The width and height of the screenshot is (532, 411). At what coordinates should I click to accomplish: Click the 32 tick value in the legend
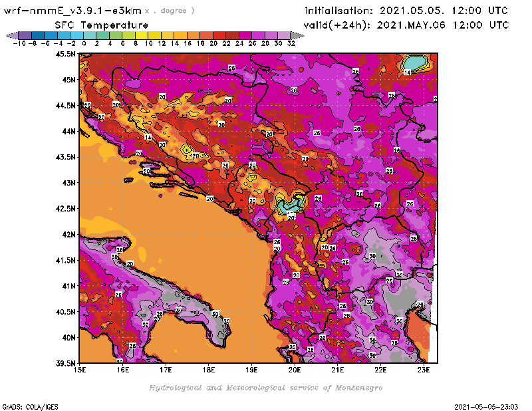[291, 43]
